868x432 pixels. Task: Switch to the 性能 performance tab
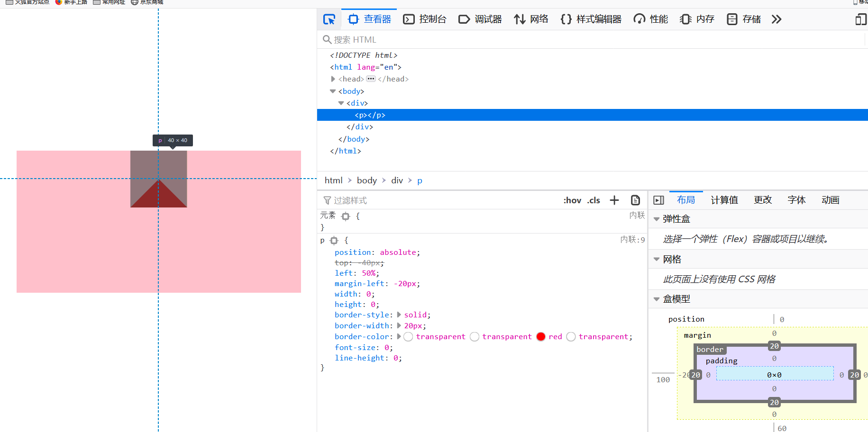click(651, 19)
